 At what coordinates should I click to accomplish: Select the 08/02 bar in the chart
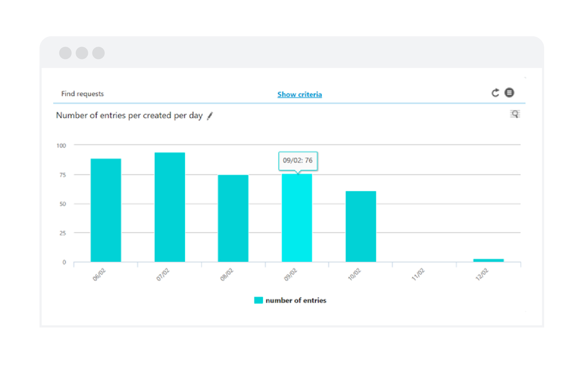pos(233,218)
